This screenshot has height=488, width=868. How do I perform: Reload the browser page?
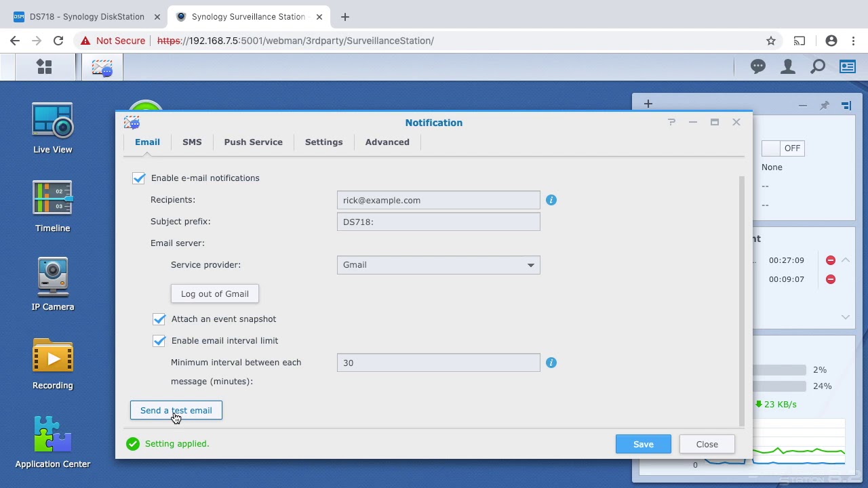tap(58, 41)
